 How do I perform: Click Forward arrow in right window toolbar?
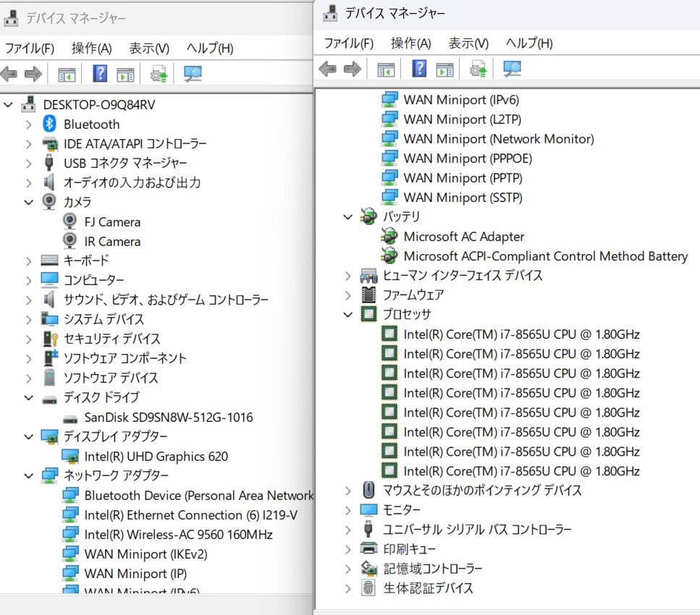pyautogui.click(x=353, y=69)
